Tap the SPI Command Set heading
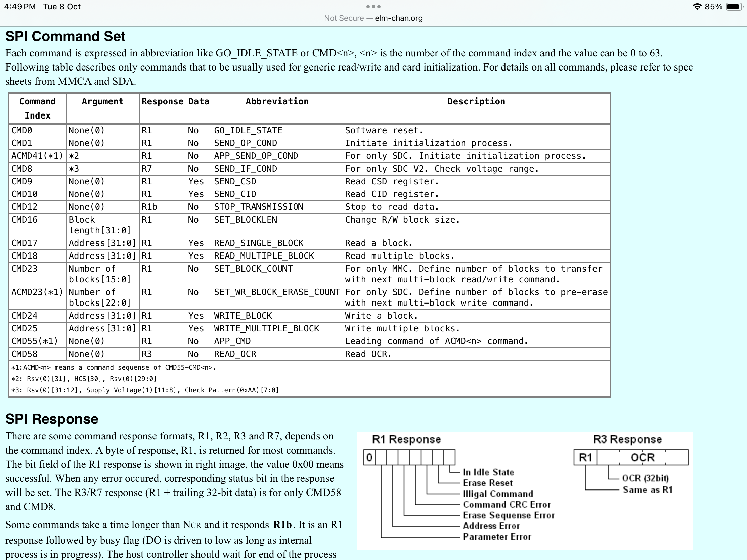The width and height of the screenshot is (747, 560). click(65, 36)
